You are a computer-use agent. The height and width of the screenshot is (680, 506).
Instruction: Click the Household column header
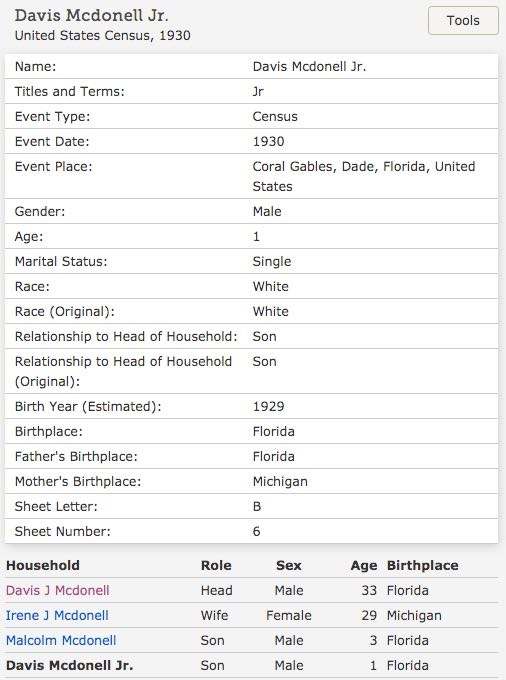click(43, 566)
